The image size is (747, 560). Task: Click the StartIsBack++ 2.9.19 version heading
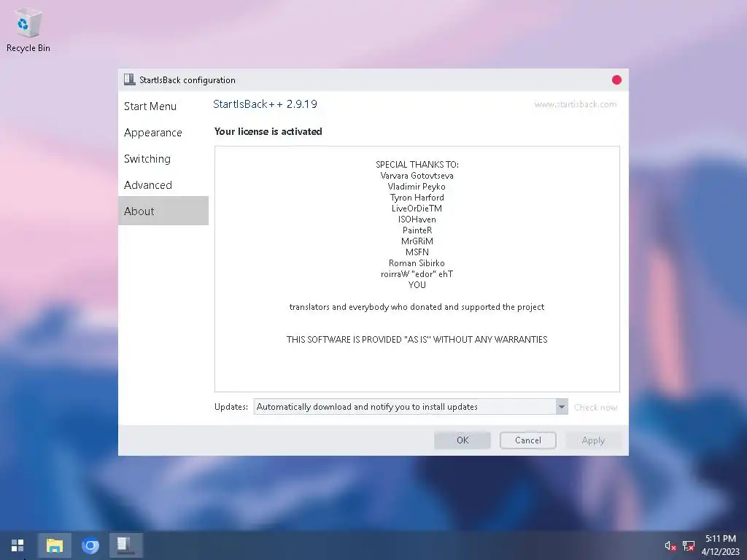[265, 104]
